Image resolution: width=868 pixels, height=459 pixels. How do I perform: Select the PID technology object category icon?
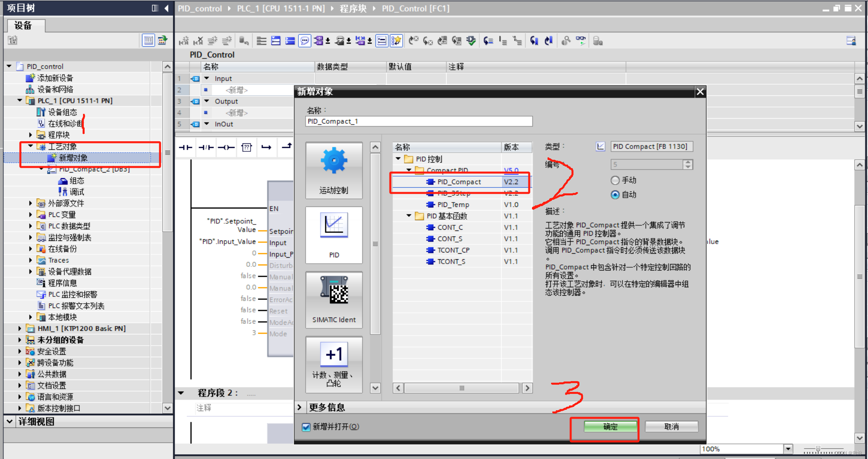[334, 234]
